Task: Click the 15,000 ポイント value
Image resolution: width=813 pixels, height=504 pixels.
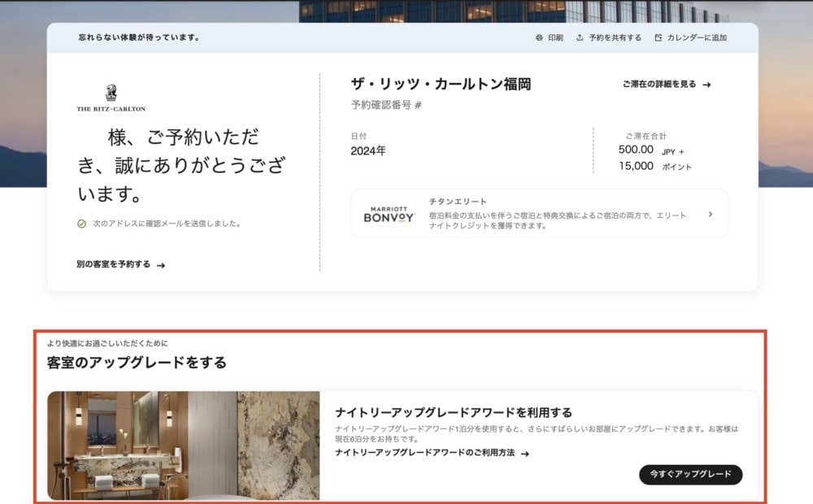Action: coord(654,167)
